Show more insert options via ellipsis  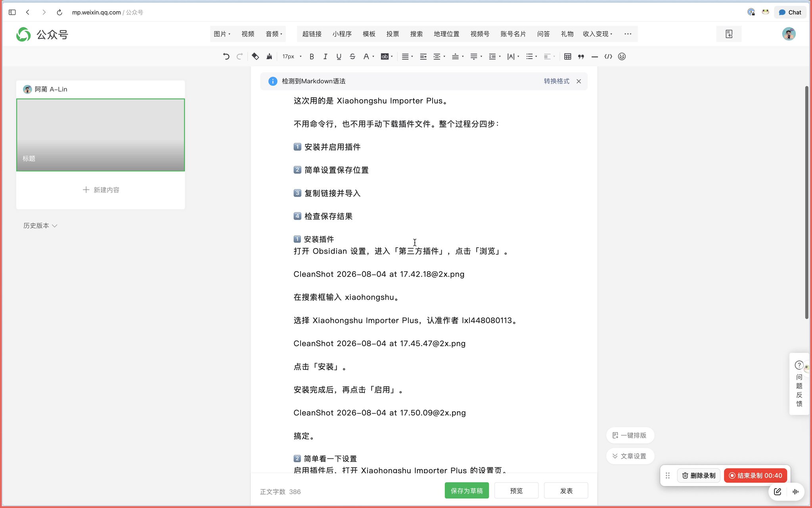[628, 34]
